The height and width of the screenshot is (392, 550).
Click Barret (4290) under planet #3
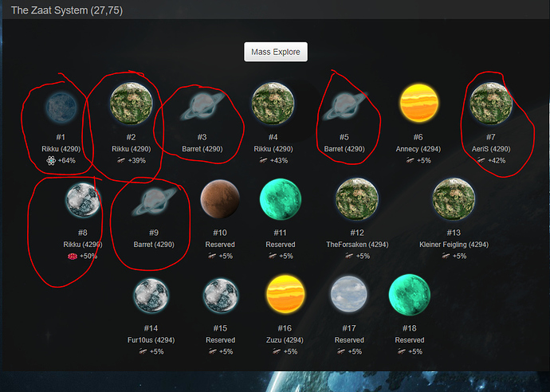coord(202,149)
